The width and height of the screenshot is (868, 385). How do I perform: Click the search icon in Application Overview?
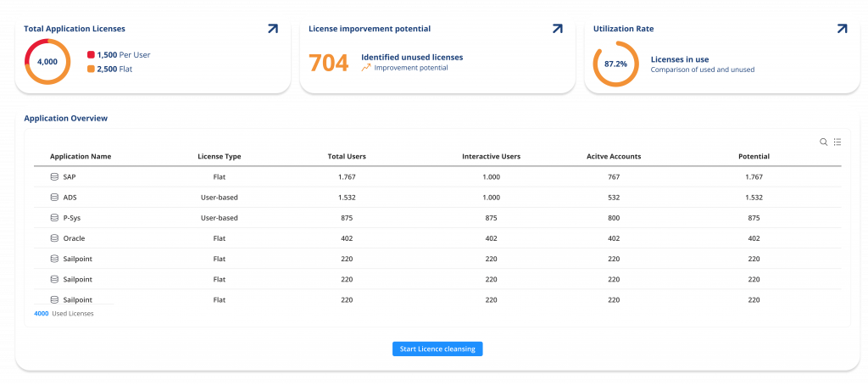(x=823, y=142)
